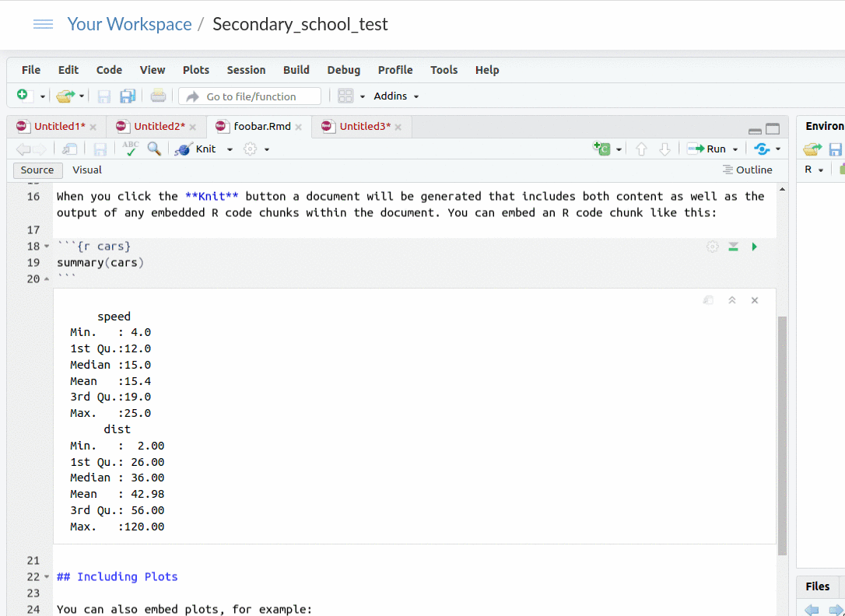This screenshot has height=616, width=845.
Task: Click the Run button
Action: 707,149
